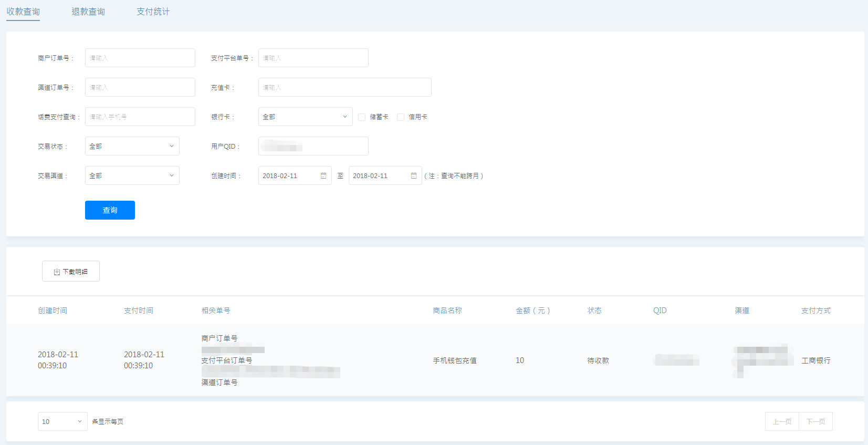Select the 收款查询 tab
This screenshot has width=868, height=445.
tap(23, 12)
